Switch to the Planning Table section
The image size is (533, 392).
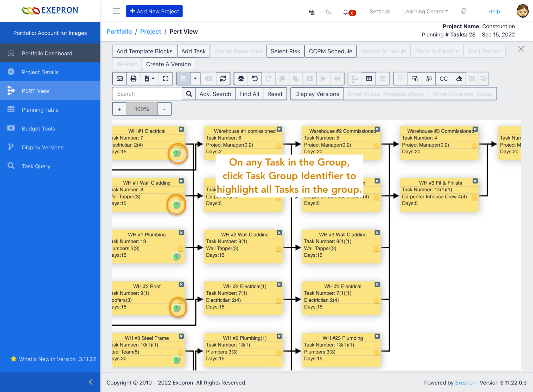40,110
